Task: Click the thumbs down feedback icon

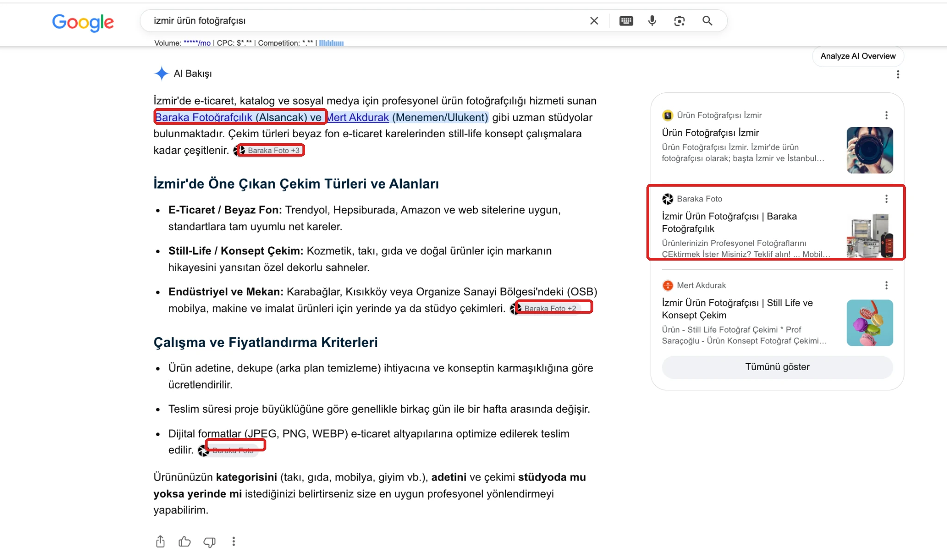Action: 209,542
